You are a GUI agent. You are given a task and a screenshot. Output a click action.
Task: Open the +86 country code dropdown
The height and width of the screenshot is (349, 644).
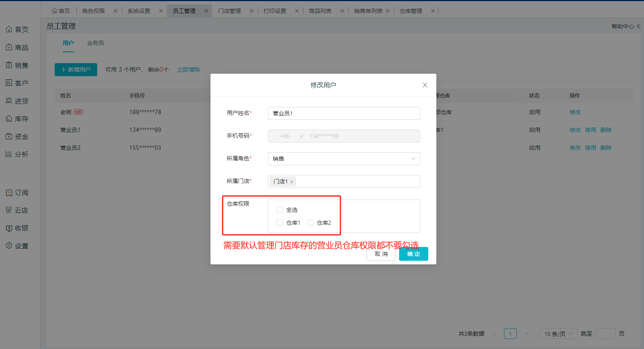[291, 136]
